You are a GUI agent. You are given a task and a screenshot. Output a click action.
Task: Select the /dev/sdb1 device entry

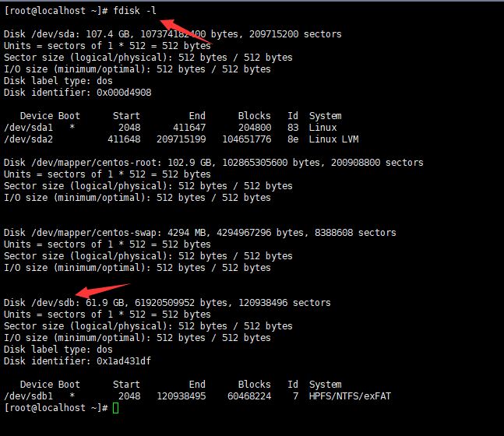point(29,396)
